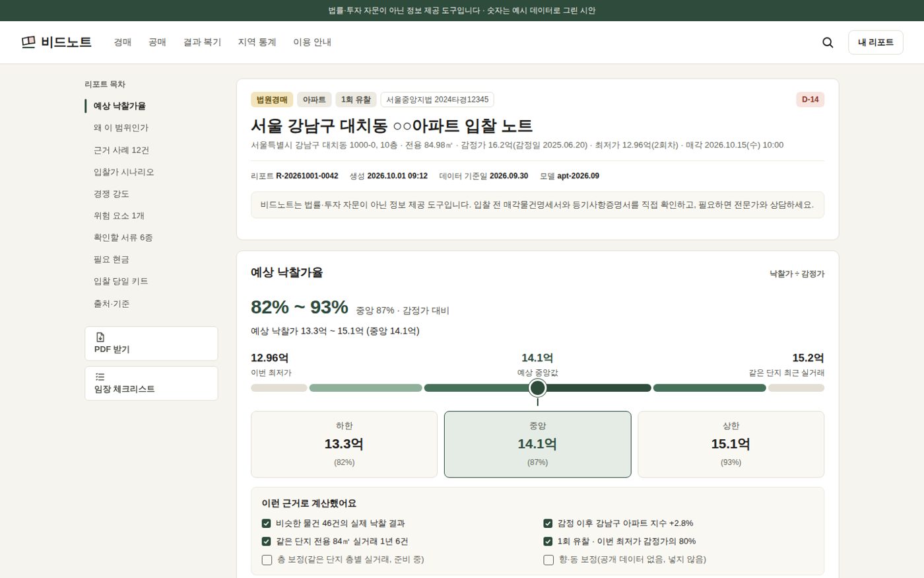Click the 이런 근거로 계산했어요 heading
The image size is (924, 578).
tap(309, 503)
